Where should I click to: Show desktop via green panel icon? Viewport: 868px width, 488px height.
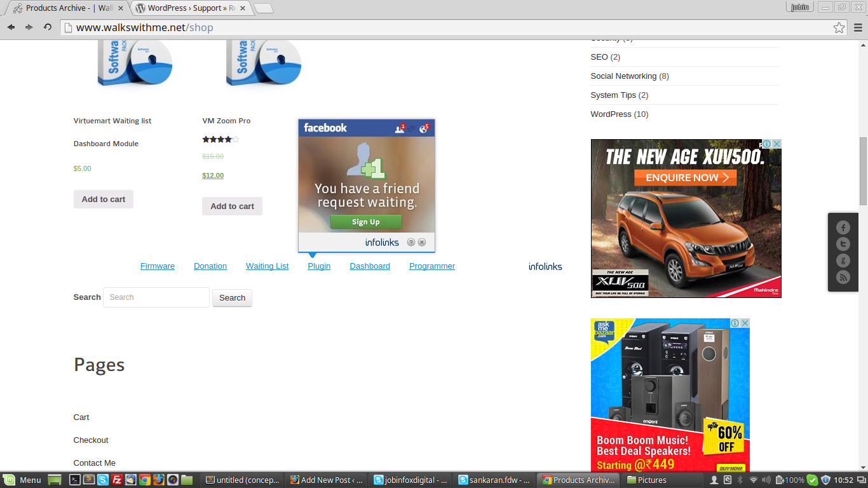(x=55, y=480)
